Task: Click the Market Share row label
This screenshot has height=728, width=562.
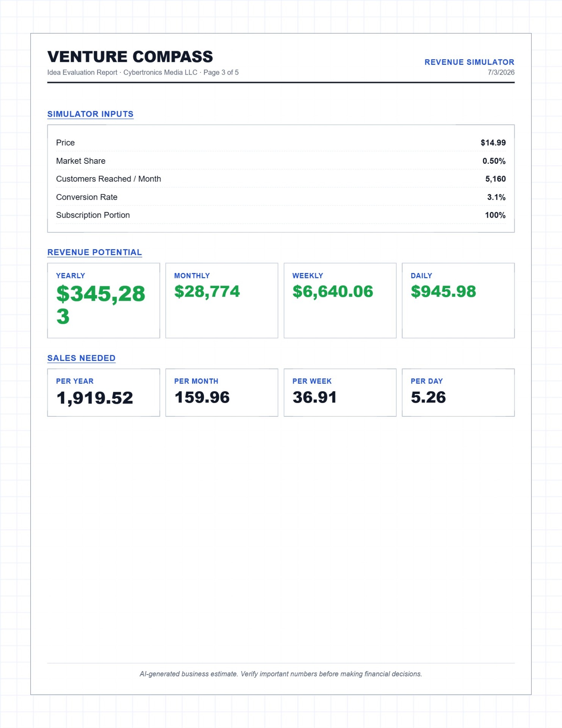Action: tap(81, 161)
